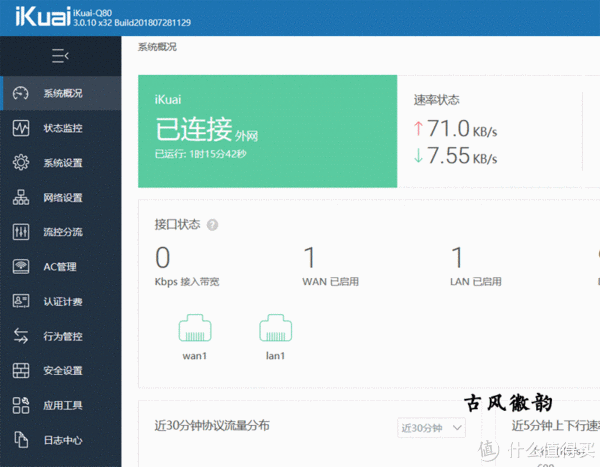Open the 系统设置 menu item
The image size is (600, 467).
60,162
